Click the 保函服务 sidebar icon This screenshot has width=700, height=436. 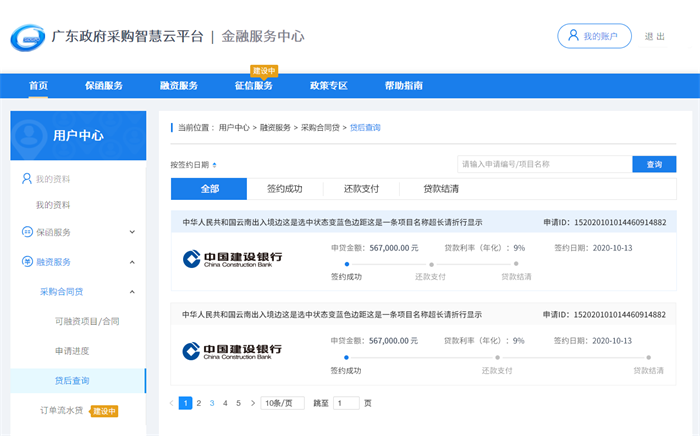[x=27, y=232]
